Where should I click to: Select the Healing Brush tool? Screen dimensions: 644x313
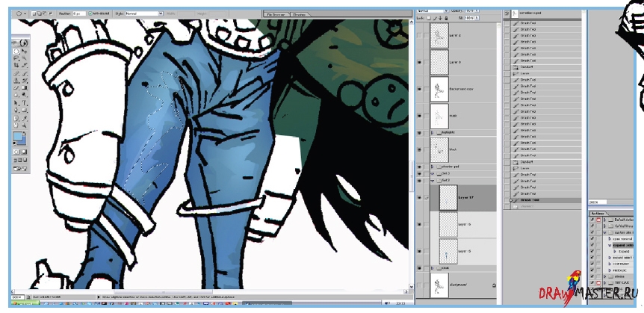coord(16,72)
